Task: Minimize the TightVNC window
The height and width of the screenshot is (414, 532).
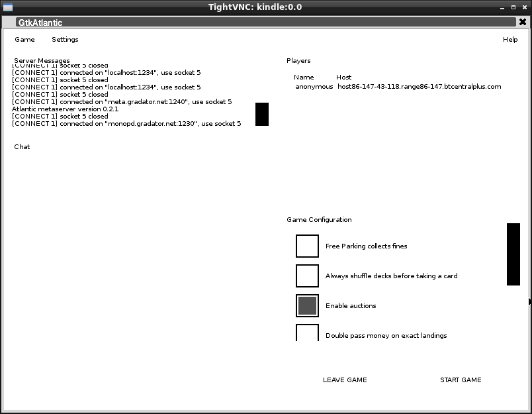Action: [x=502, y=7]
